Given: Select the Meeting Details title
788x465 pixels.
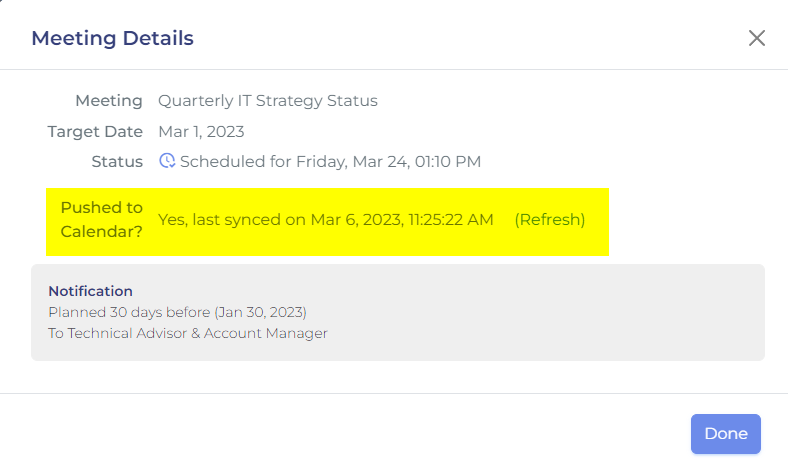Looking at the screenshot, I should [113, 38].
